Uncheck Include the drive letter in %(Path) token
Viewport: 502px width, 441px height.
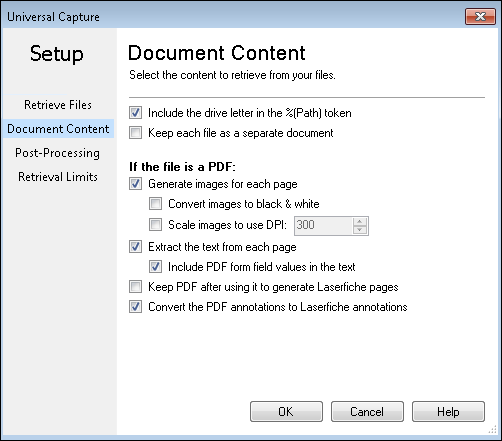click(135, 113)
